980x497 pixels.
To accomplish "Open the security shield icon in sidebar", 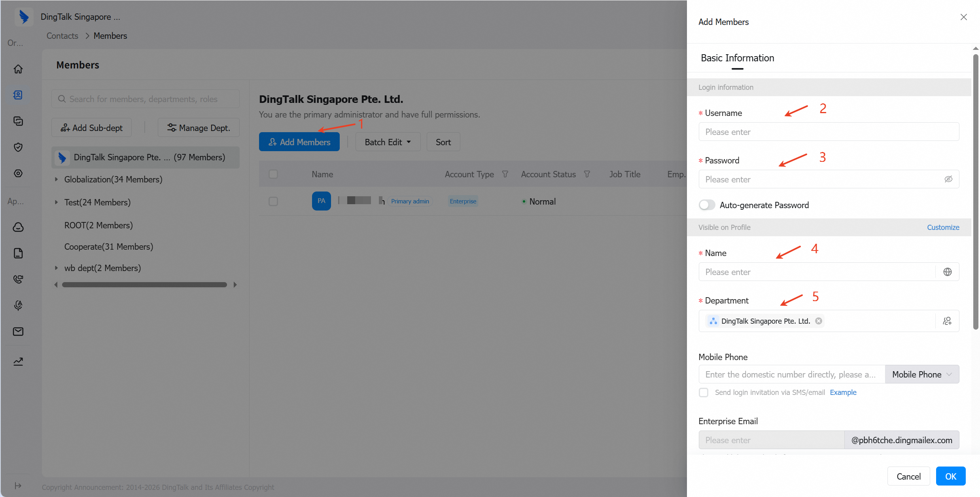I will [x=18, y=147].
